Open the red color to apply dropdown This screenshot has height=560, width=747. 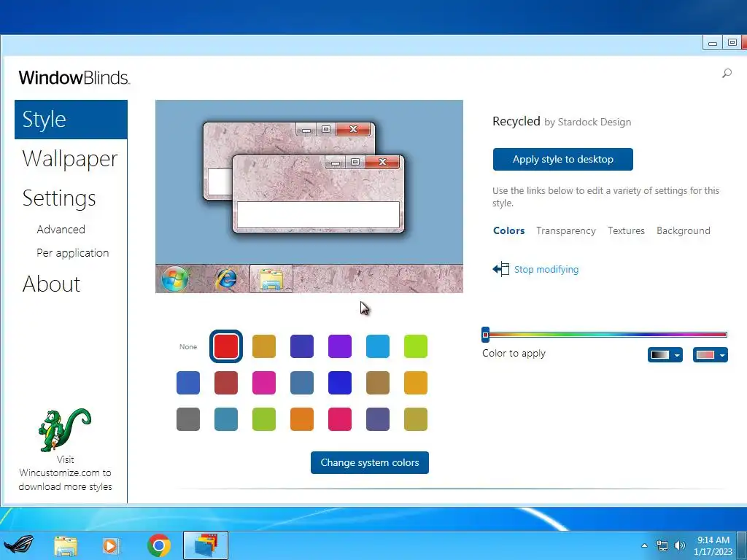[711, 355]
